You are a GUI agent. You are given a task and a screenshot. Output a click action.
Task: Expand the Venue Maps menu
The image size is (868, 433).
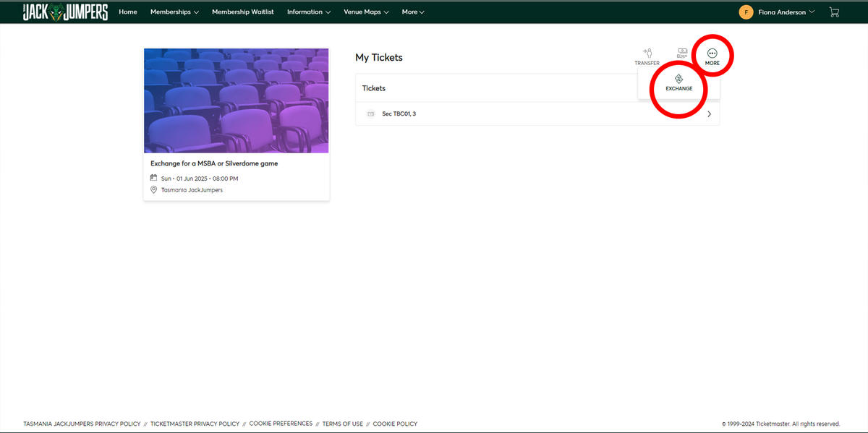click(x=367, y=12)
